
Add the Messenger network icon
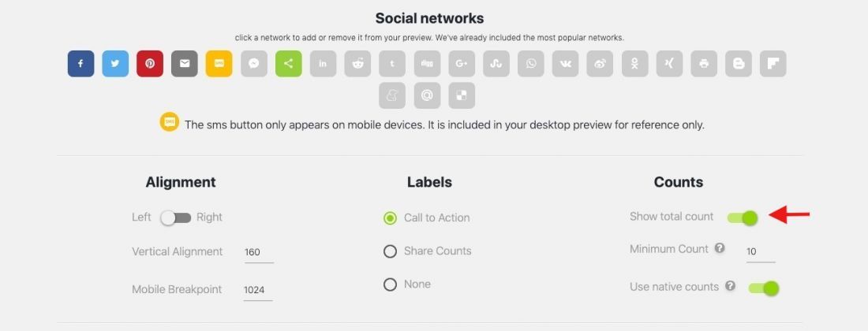(x=253, y=64)
